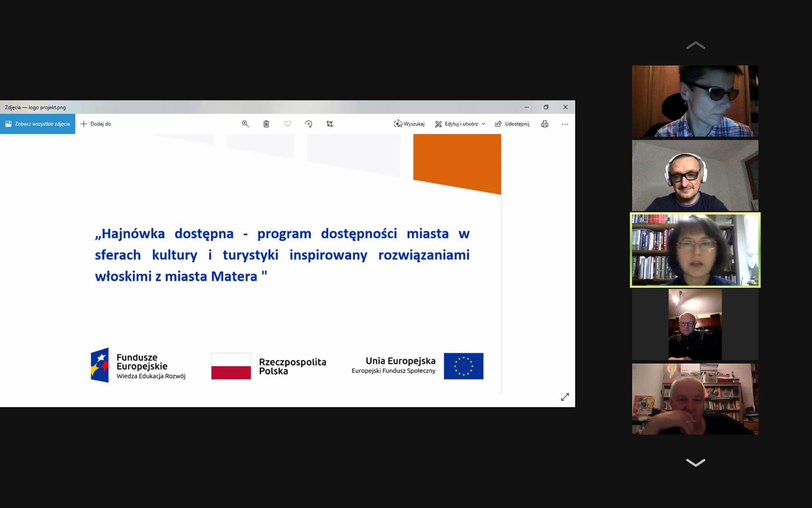Select the woman with sunglasses video tile
Image resolution: width=812 pixels, height=508 pixels.
click(695, 101)
